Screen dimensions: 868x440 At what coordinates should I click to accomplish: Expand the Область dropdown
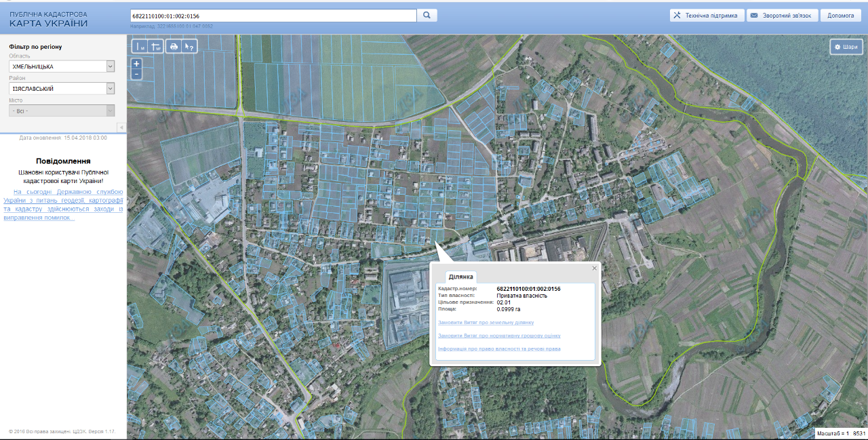(110, 66)
